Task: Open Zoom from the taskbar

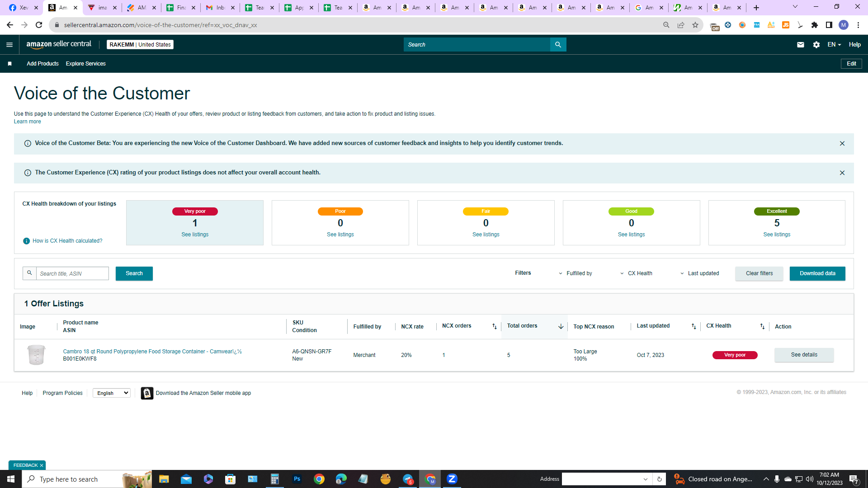Action: [x=452, y=479]
